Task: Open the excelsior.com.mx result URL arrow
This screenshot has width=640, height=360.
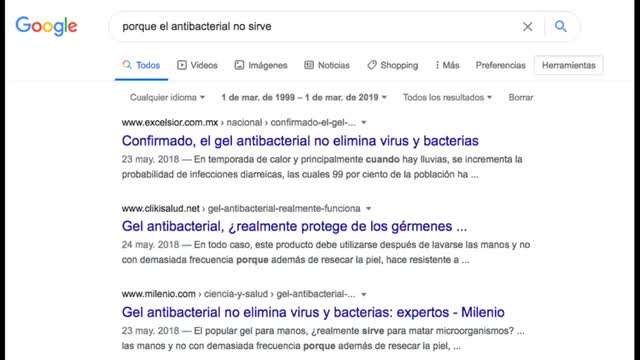Action: click(x=364, y=122)
